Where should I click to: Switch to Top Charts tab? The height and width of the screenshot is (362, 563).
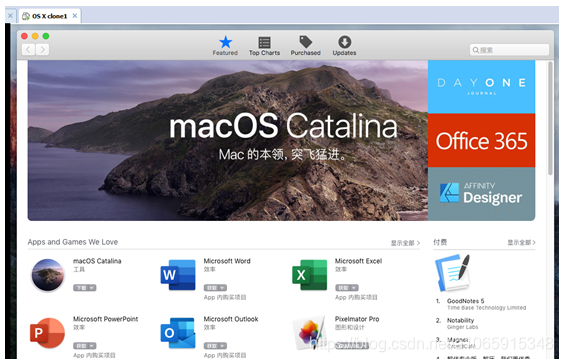point(264,46)
